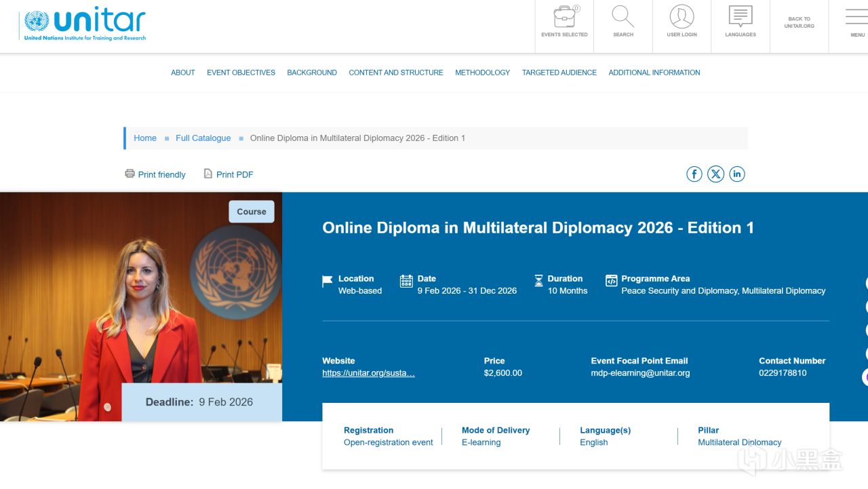Share the course on LinkedIn
Screen dimensions: 868x489
click(737, 174)
